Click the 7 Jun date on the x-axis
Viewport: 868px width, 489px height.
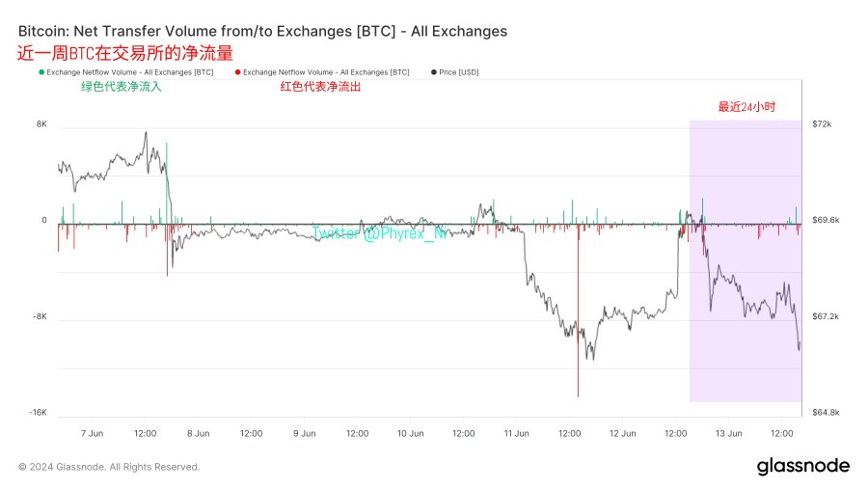click(93, 433)
